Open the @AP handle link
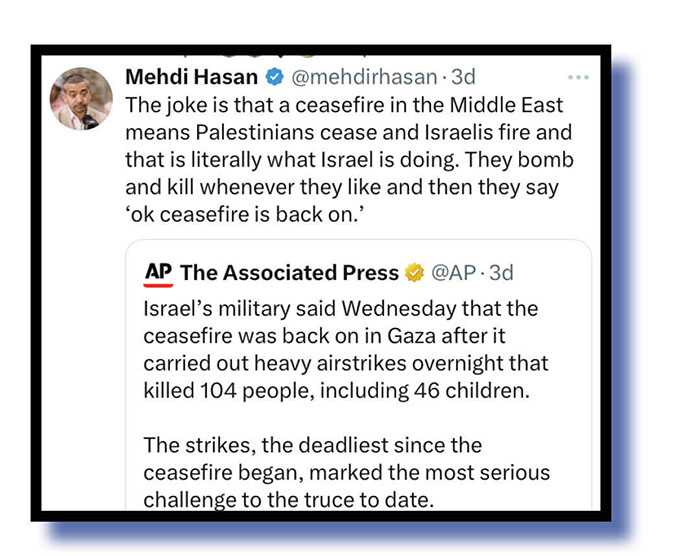This screenshot has height=556, width=680. 453,272
